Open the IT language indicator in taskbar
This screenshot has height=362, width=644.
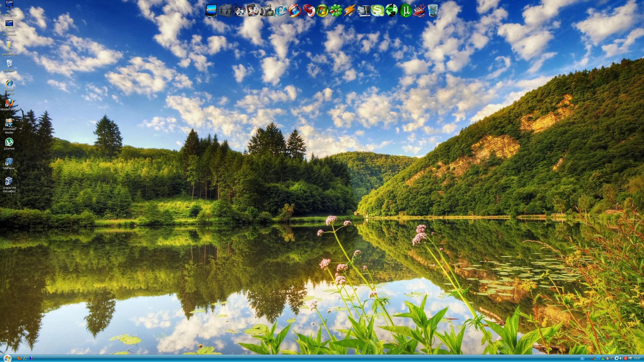click(582, 358)
